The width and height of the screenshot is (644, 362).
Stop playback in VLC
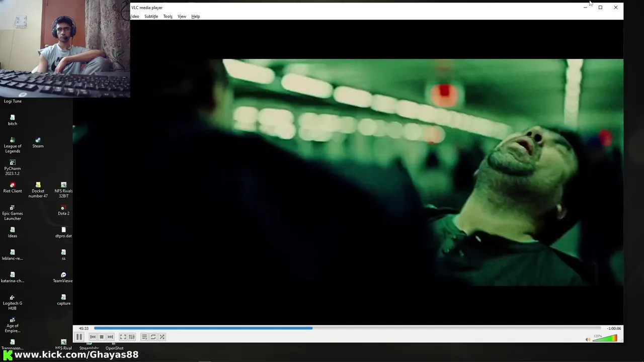(101, 337)
